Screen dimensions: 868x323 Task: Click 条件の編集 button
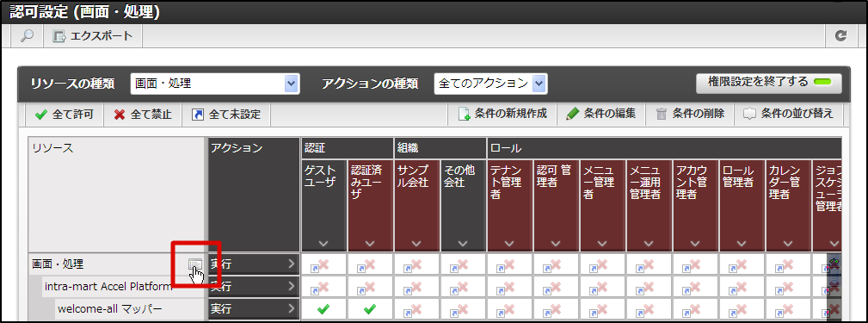coord(600,115)
